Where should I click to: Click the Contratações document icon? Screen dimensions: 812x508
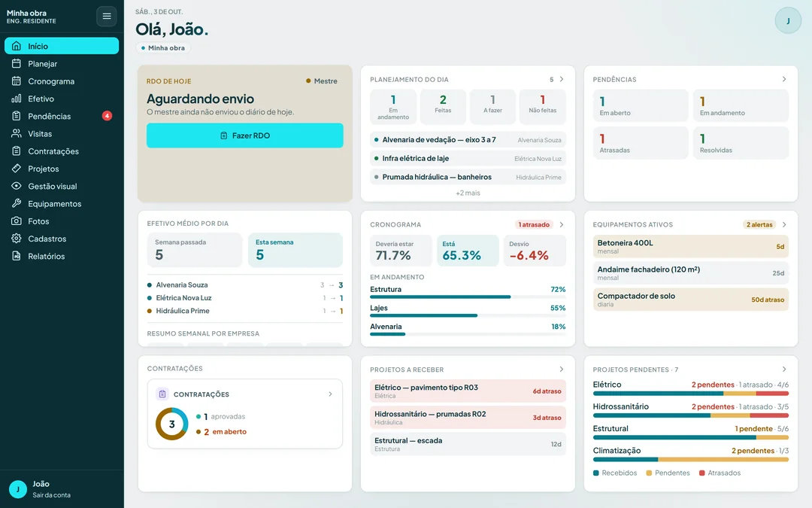(17, 151)
